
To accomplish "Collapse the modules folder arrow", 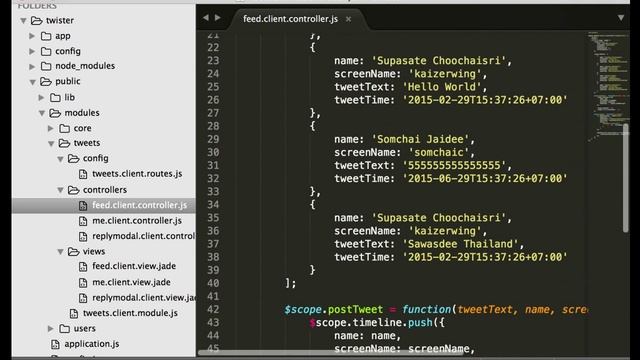I will coord(42,113).
